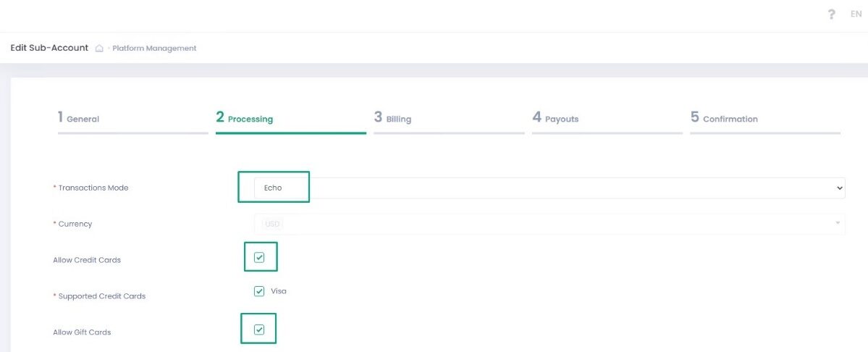This screenshot has width=868, height=352.
Task: Click the Currency field label
Action: click(x=75, y=225)
